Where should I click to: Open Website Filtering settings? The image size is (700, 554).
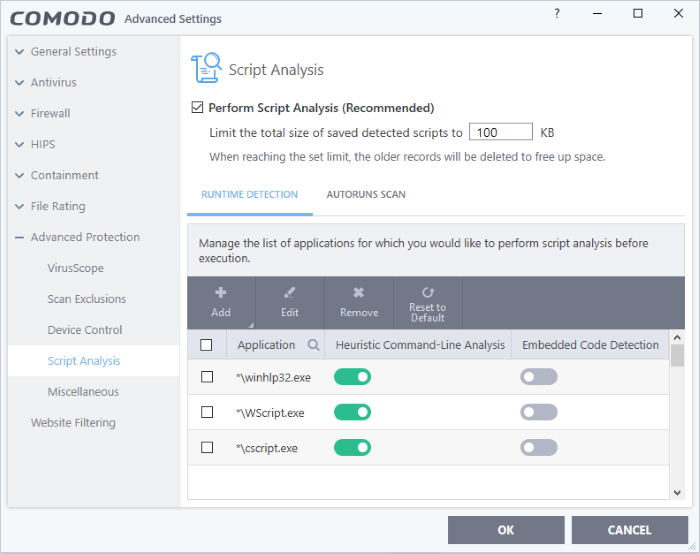[73, 422]
